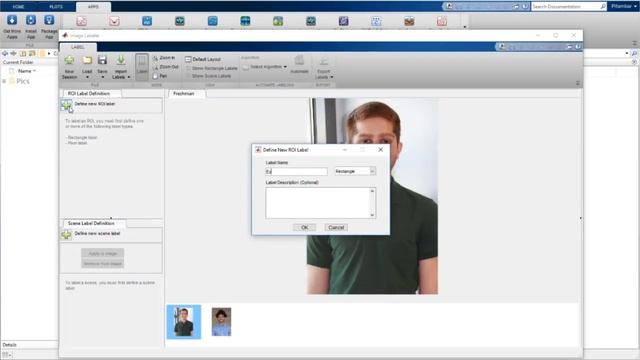This screenshot has height=360, width=640.
Task: Open the Import Labels dropdown
Action: coord(121,67)
